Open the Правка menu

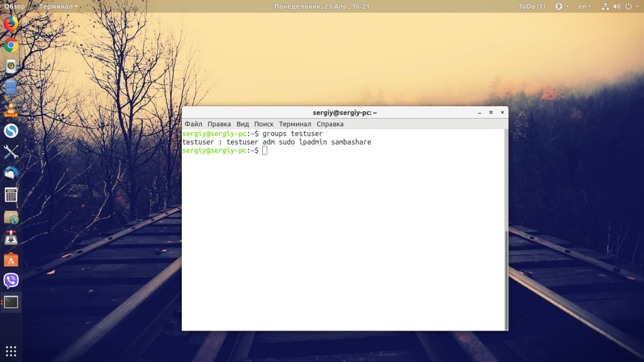[219, 124]
